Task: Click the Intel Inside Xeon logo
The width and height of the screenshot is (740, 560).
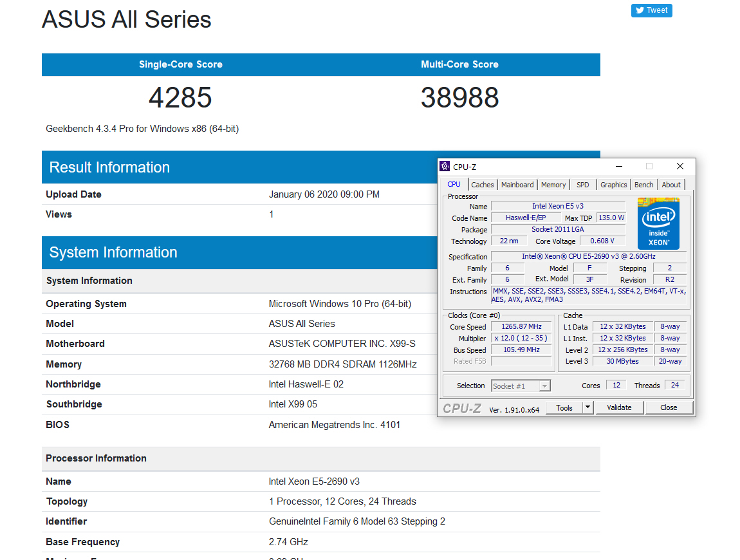Action: (x=658, y=223)
